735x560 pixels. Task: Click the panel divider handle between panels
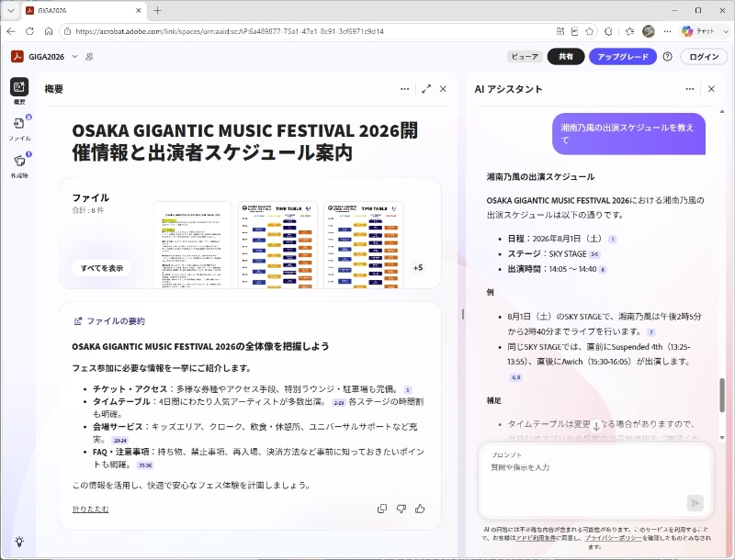[463, 314]
